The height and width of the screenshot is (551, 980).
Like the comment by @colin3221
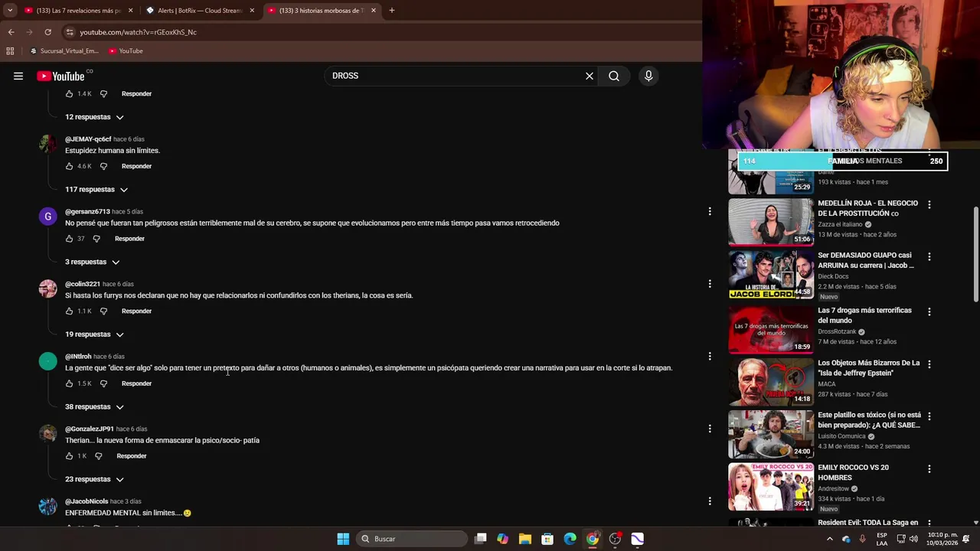click(69, 311)
